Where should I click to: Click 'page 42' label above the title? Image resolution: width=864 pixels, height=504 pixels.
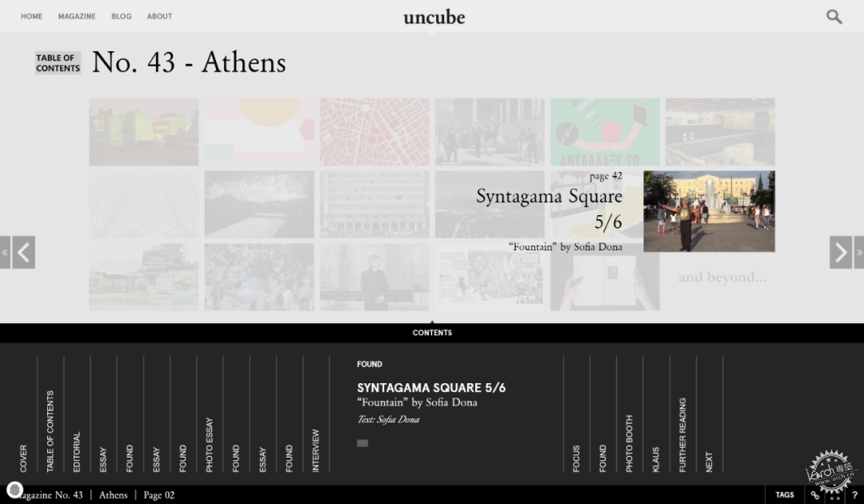pyautogui.click(x=606, y=176)
